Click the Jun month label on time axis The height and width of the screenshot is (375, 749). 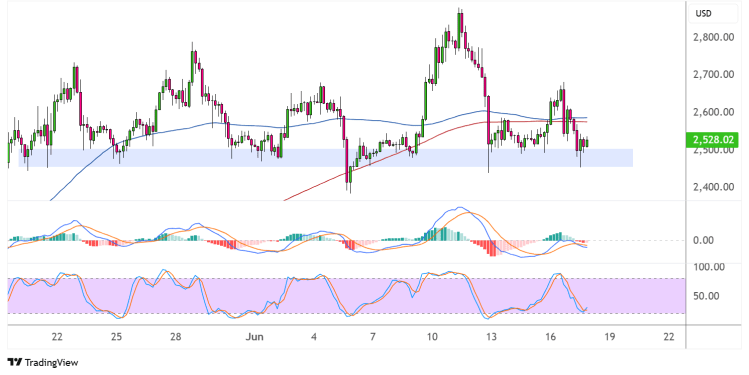pyautogui.click(x=255, y=337)
